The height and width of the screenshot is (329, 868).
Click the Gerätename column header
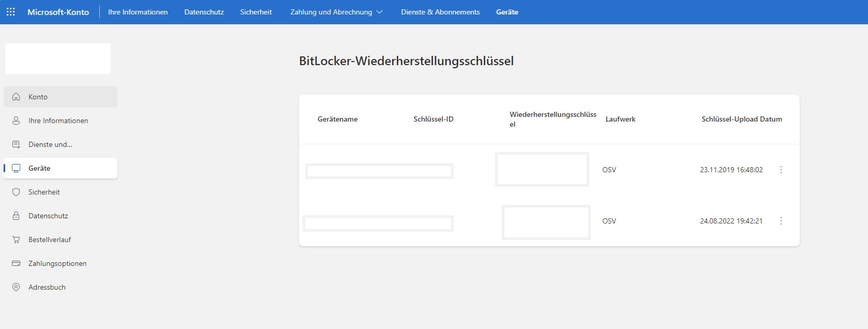pyautogui.click(x=337, y=119)
